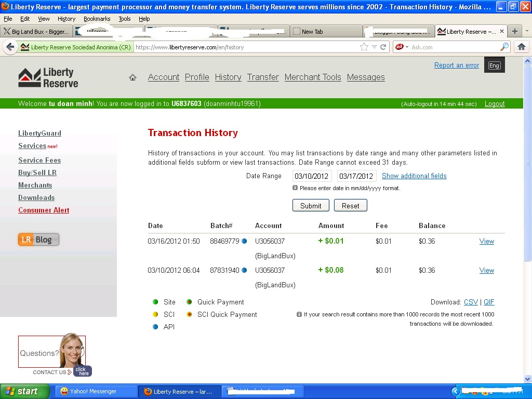Click the Eng language selector

point(494,65)
